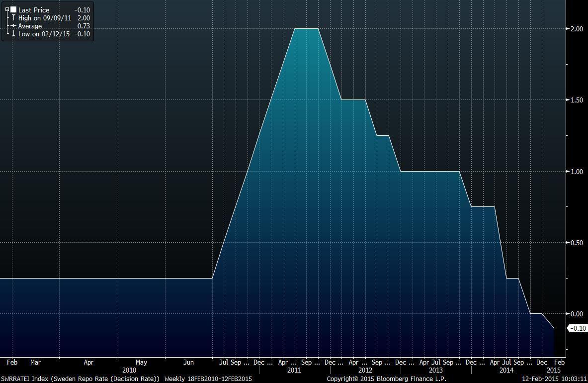Viewport: 588px width, 383px height.
Task: Click the 2013 year label on timeline
Action: click(435, 370)
